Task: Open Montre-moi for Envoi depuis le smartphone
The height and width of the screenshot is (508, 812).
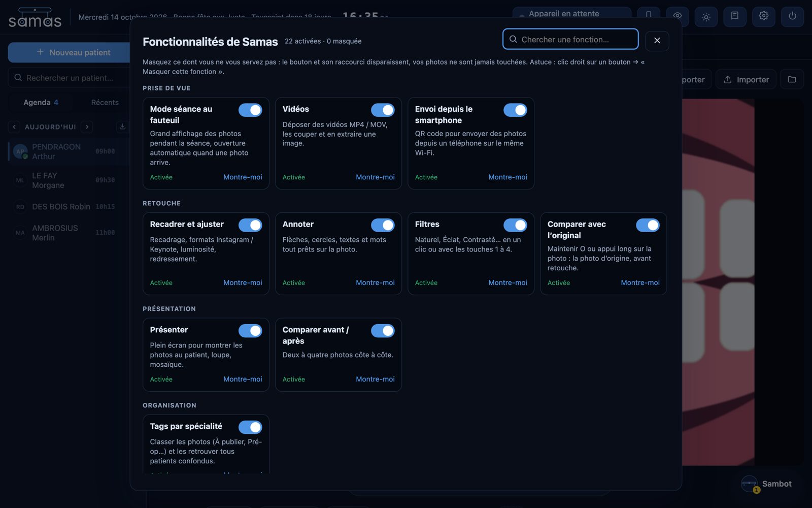Action: click(507, 177)
